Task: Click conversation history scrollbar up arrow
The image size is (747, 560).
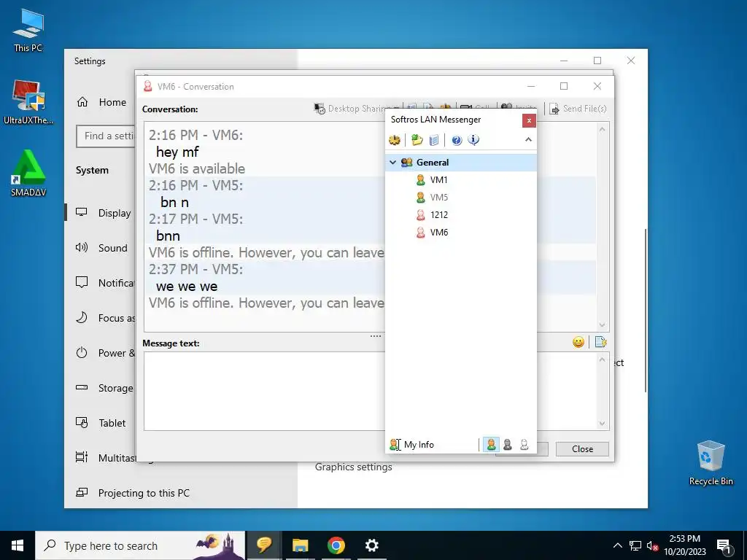Action: click(x=602, y=130)
